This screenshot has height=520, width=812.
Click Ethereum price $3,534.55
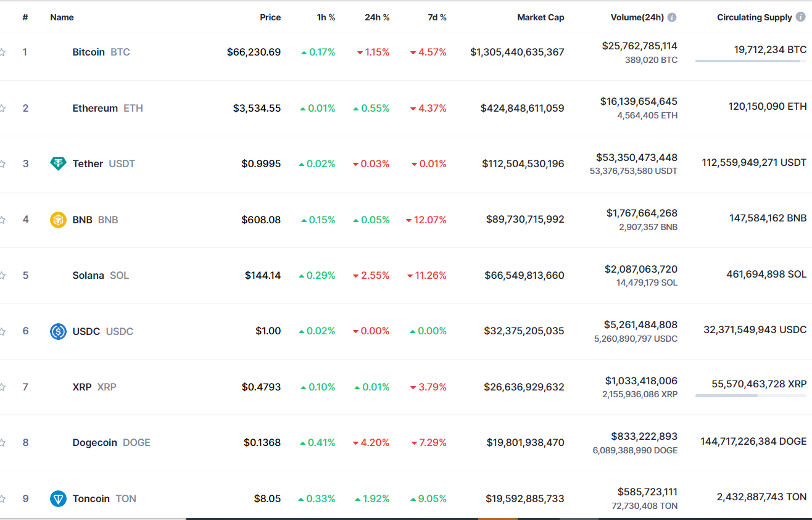(257, 108)
